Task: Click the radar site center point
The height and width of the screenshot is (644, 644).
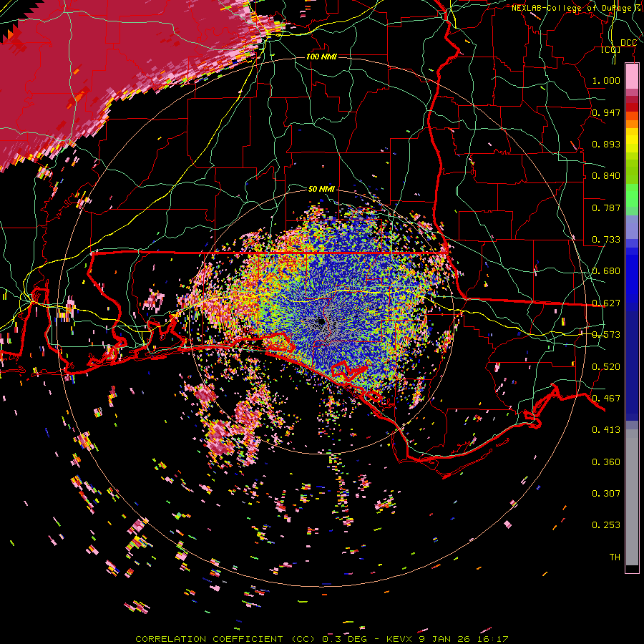Action: [x=321, y=321]
